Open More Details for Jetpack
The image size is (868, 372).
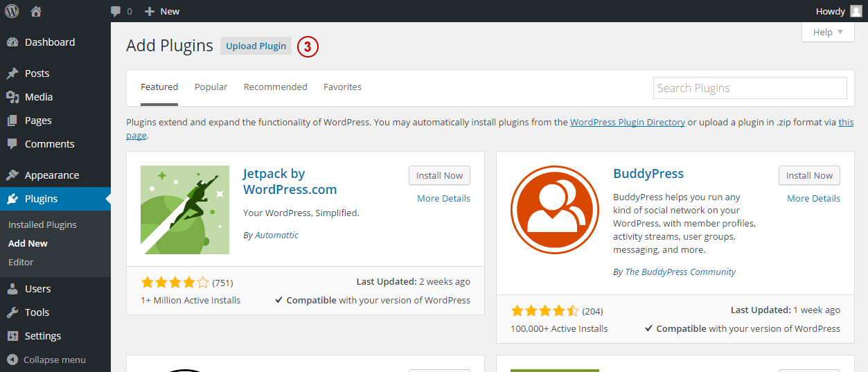pos(443,198)
